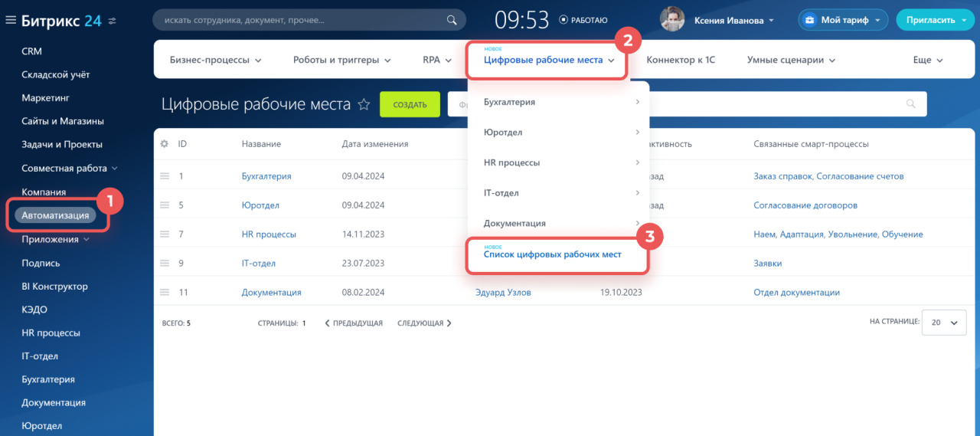Expand the Бизнес-процессы dropdown menu

click(x=215, y=60)
